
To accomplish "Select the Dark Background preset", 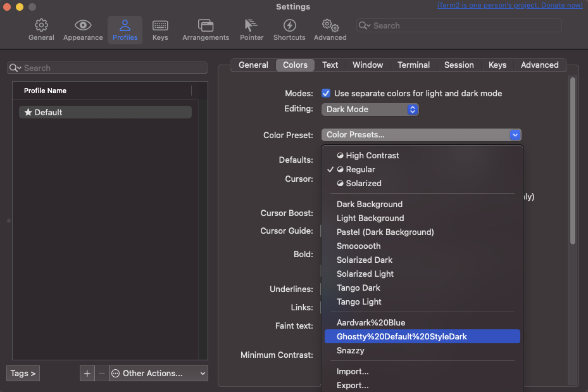I will point(422,204).
